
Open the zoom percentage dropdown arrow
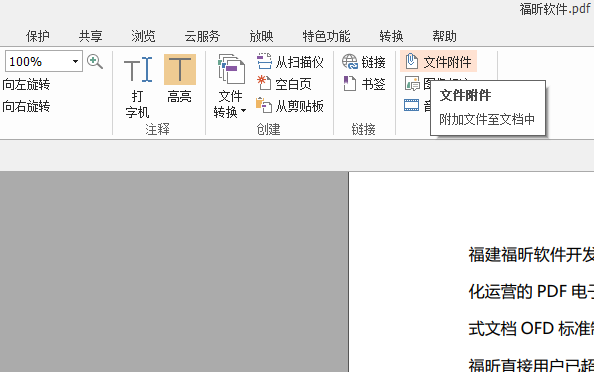point(75,61)
